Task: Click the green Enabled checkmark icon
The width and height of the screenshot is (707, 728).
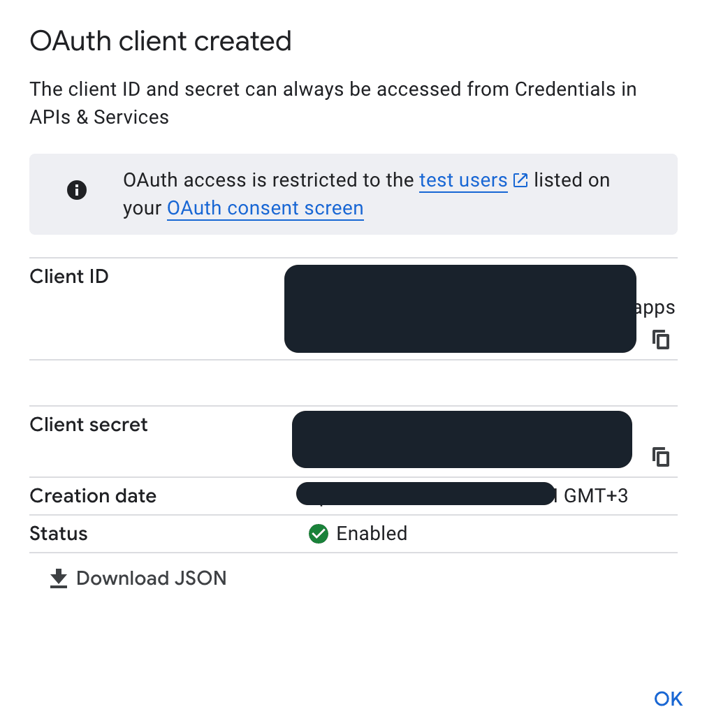Action: (319, 534)
